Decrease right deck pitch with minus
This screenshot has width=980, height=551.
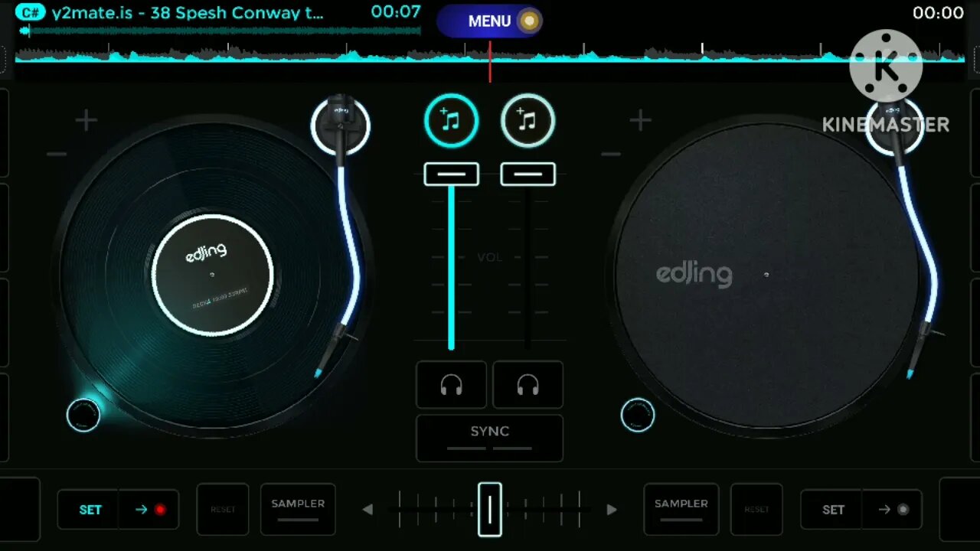click(611, 155)
